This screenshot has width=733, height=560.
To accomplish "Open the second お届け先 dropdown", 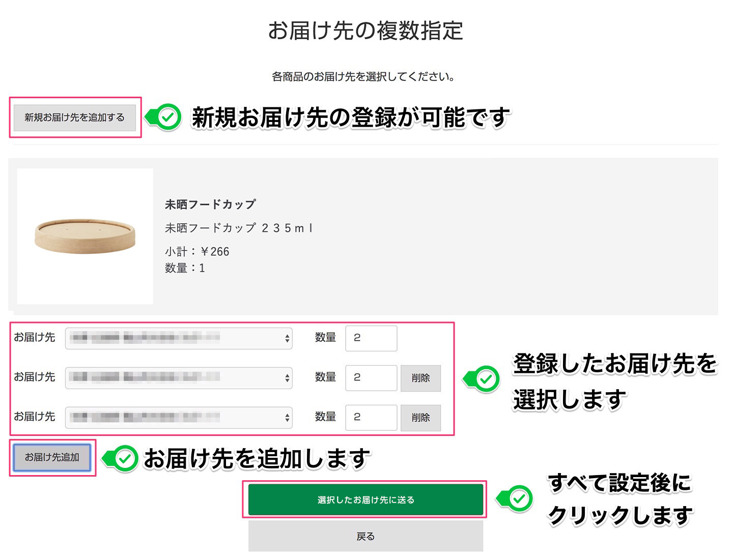I will click(178, 378).
